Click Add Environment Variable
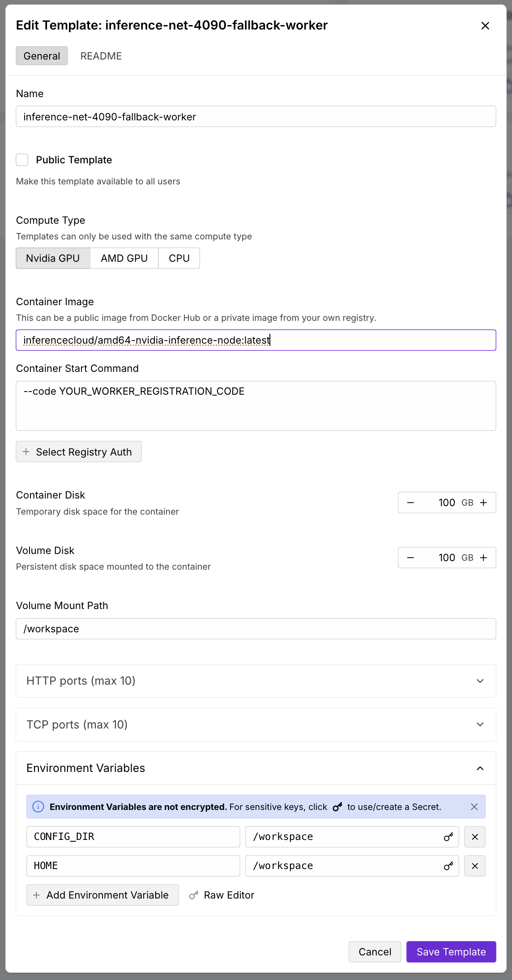 click(102, 895)
